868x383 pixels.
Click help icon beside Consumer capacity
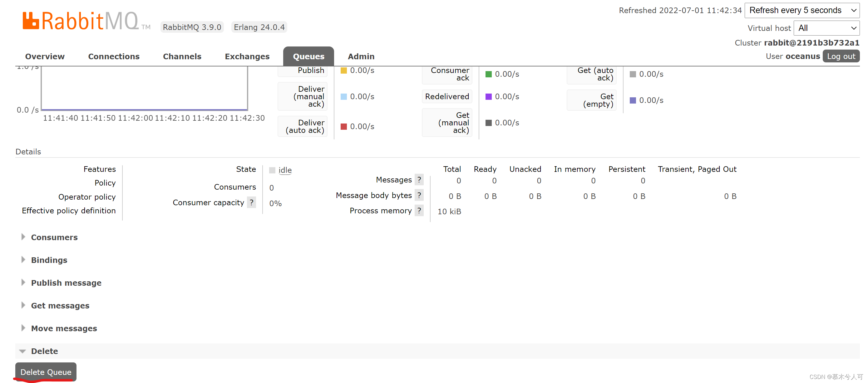tap(251, 202)
